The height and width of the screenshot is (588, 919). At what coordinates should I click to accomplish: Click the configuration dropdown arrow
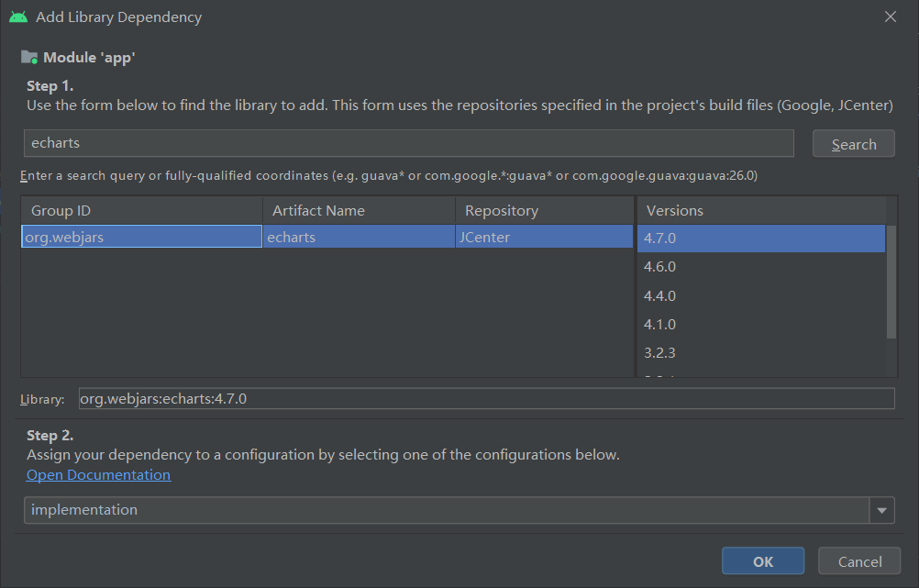click(881, 510)
